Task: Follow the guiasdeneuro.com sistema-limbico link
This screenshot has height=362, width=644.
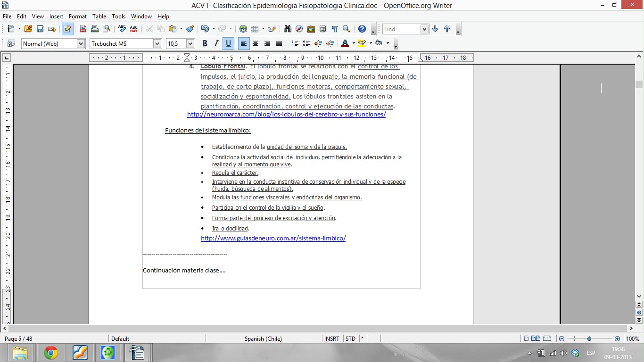Action: tap(273, 239)
